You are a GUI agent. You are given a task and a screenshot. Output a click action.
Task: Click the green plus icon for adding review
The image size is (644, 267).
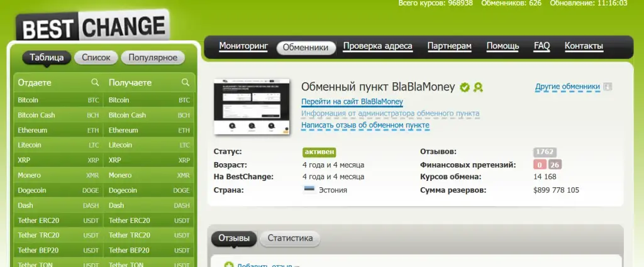[229, 265]
